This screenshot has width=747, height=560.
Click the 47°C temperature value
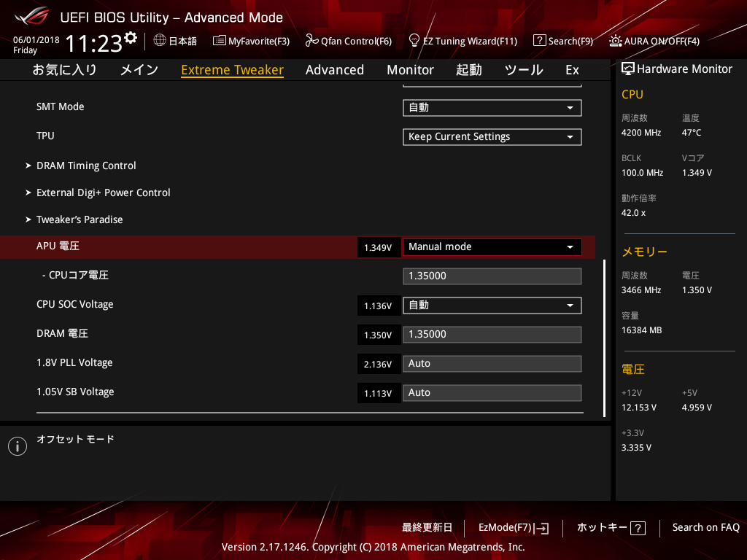tap(692, 133)
